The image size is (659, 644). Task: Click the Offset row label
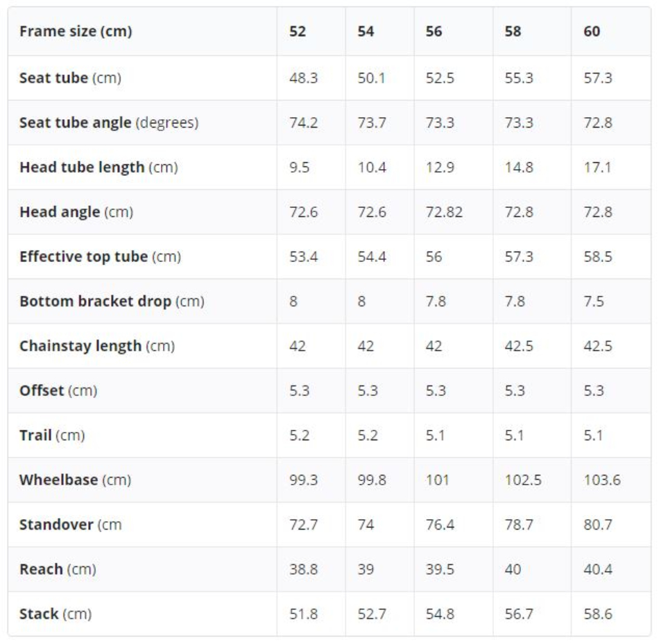coord(58,391)
